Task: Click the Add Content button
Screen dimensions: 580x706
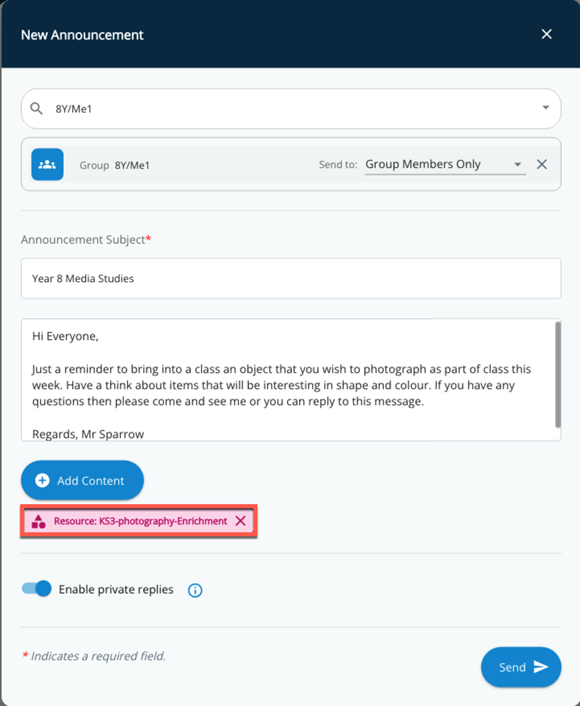Action: pos(82,480)
